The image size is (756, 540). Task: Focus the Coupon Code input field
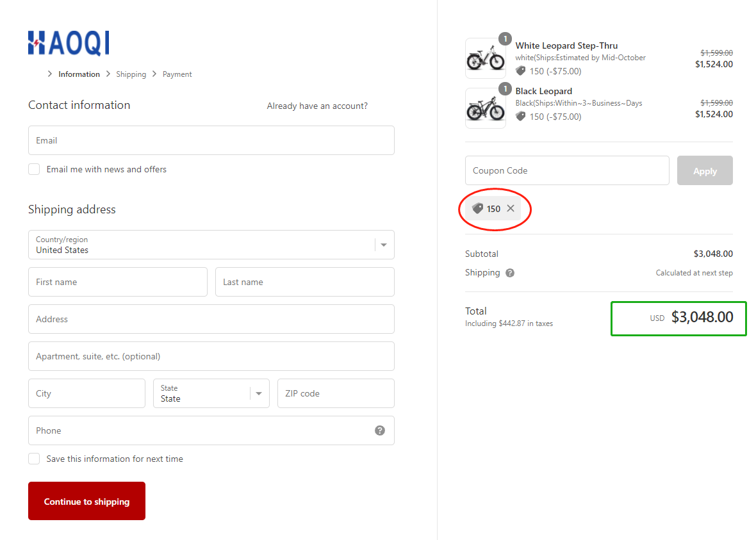pyautogui.click(x=567, y=171)
